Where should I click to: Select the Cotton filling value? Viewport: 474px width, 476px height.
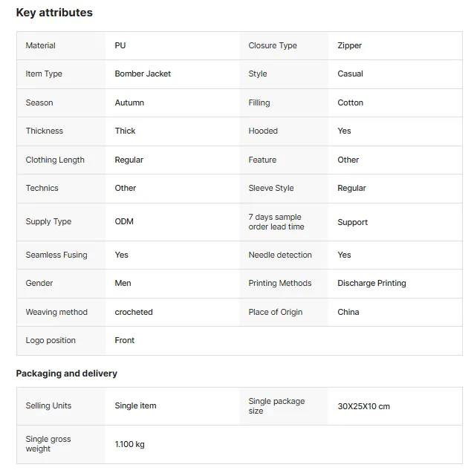pyautogui.click(x=351, y=102)
